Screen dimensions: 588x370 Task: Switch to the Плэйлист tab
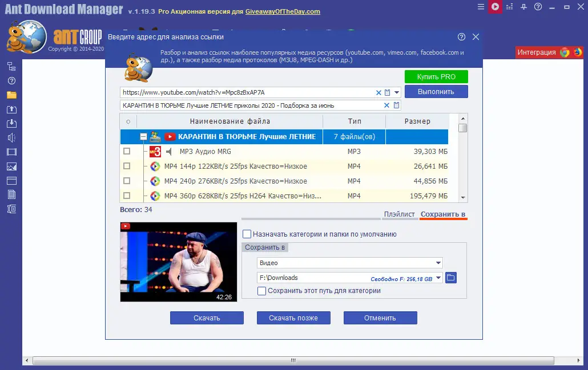(400, 215)
